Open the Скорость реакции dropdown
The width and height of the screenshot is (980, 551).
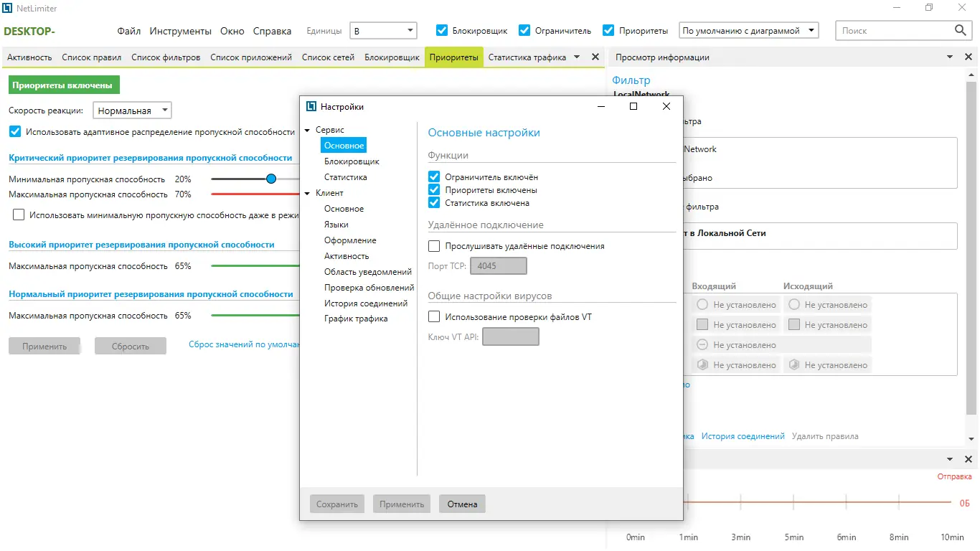tap(133, 110)
